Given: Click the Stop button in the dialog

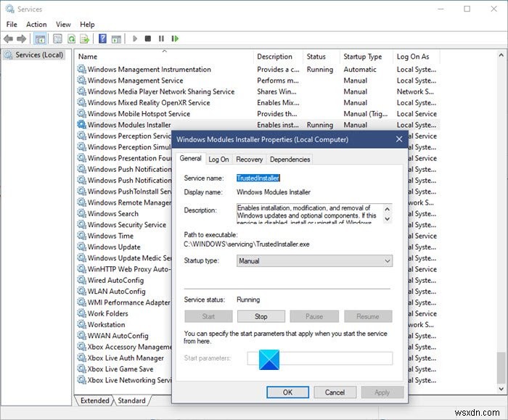Looking at the screenshot, I should point(261,316).
